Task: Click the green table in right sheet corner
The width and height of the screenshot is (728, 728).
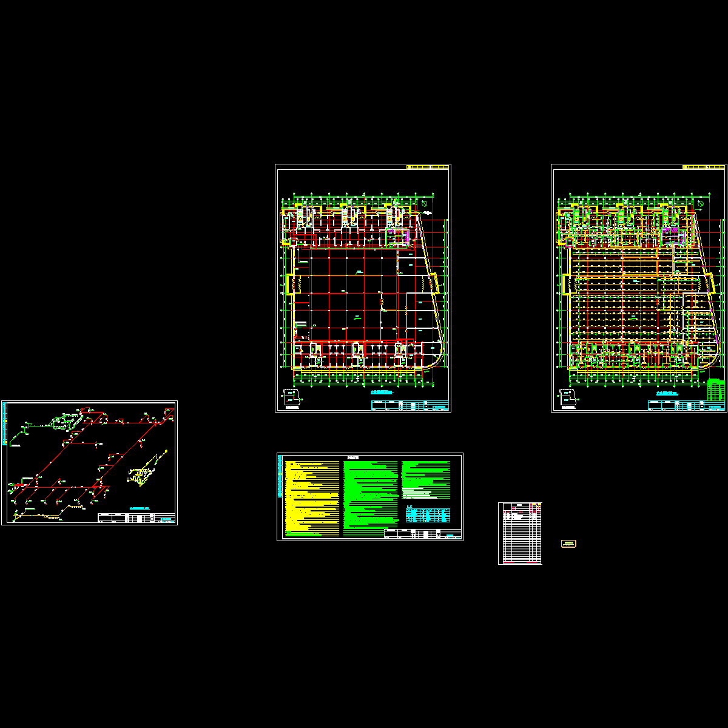Action: (716, 389)
